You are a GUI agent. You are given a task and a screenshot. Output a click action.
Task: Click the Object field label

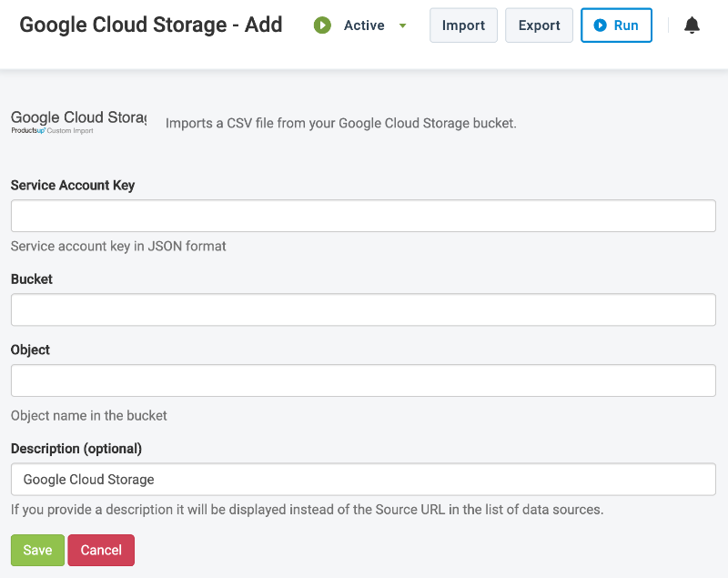[x=30, y=350]
